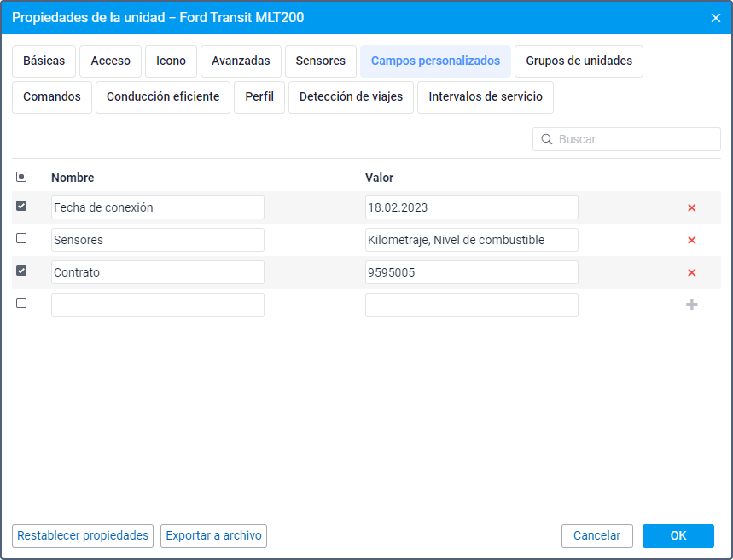Switch to the Comandos tab
The image size is (733, 560).
tap(52, 97)
